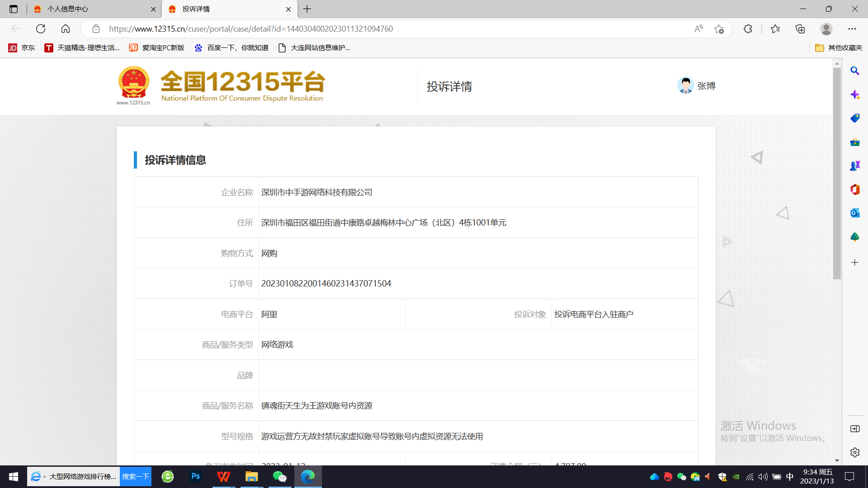Image resolution: width=868 pixels, height=488 pixels.
Task: Click the address bar URL
Action: click(x=251, y=29)
